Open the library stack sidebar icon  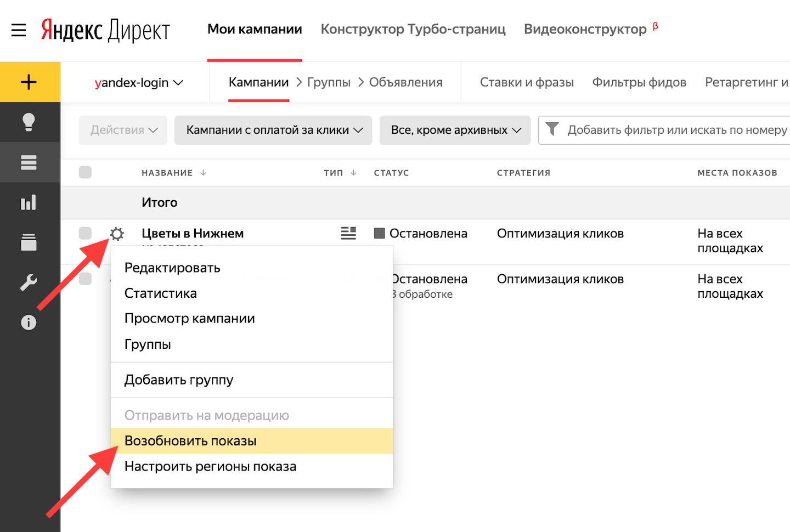(x=29, y=242)
